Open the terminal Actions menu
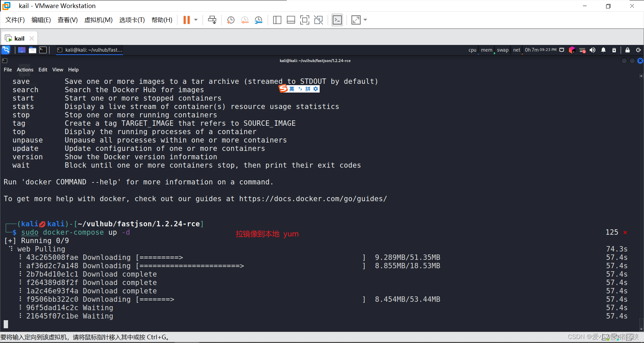This screenshot has width=644, height=343. tap(25, 70)
